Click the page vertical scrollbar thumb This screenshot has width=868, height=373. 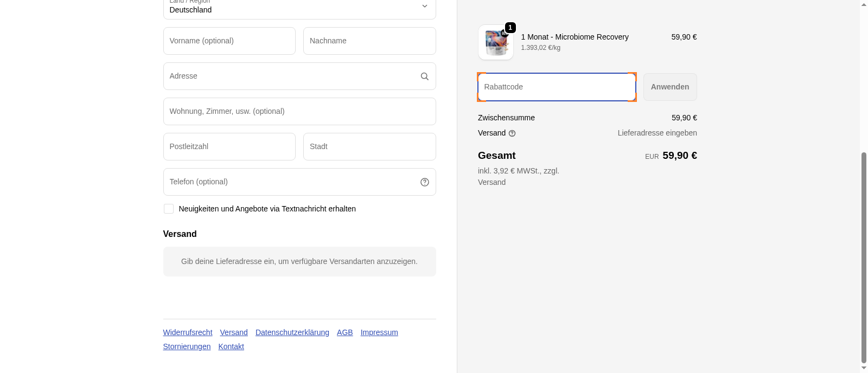point(864,258)
